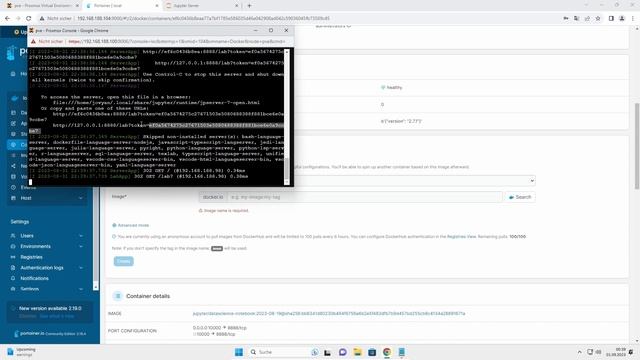Click the Portainer page vertical scrollbar
The width and height of the screenshot is (640, 360).
click(x=637, y=146)
